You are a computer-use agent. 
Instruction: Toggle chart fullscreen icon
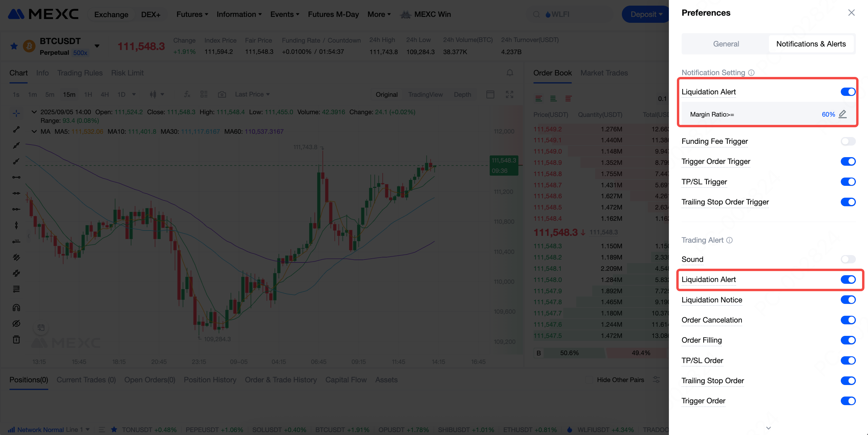509,94
